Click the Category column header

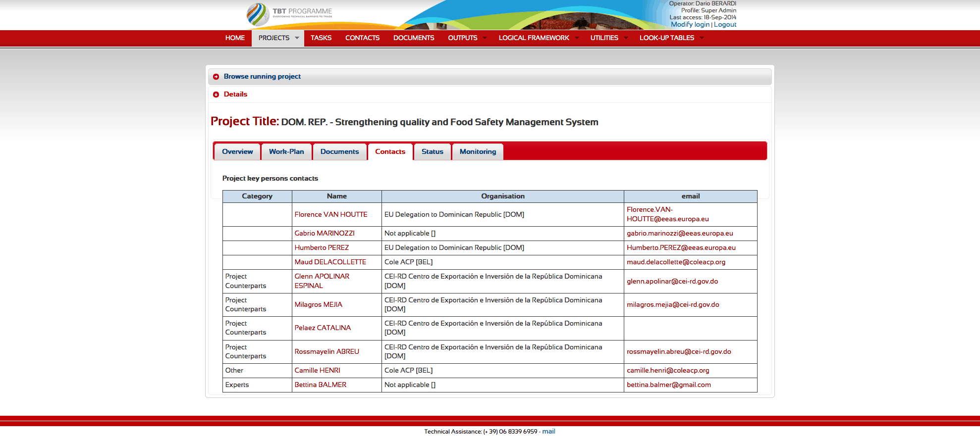coord(257,196)
